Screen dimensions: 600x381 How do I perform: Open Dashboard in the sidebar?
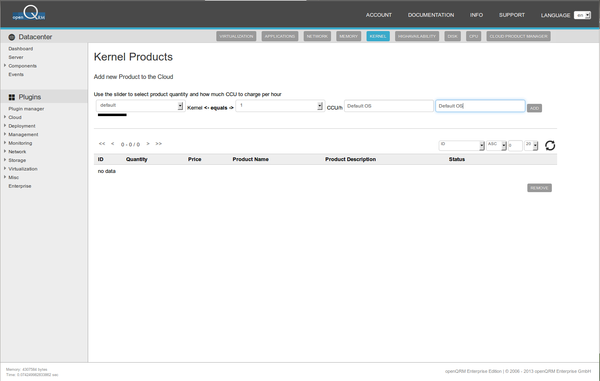coord(21,49)
